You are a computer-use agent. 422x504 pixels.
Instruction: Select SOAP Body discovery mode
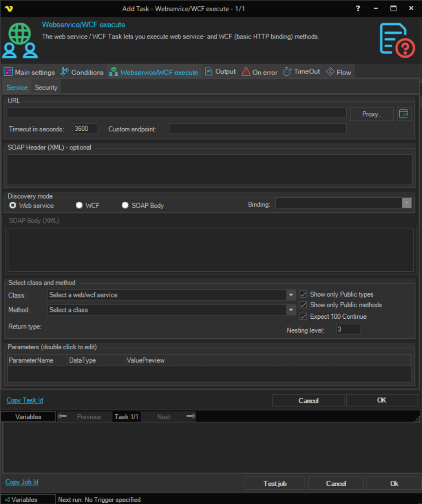coord(125,205)
